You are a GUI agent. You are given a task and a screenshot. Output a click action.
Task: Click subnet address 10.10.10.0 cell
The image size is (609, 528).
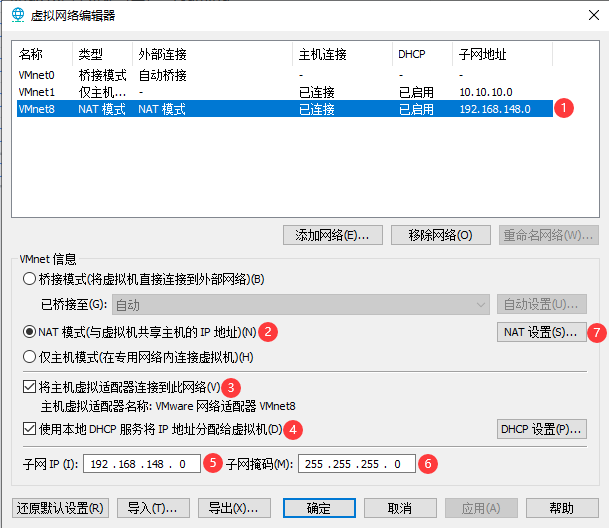(486, 92)
